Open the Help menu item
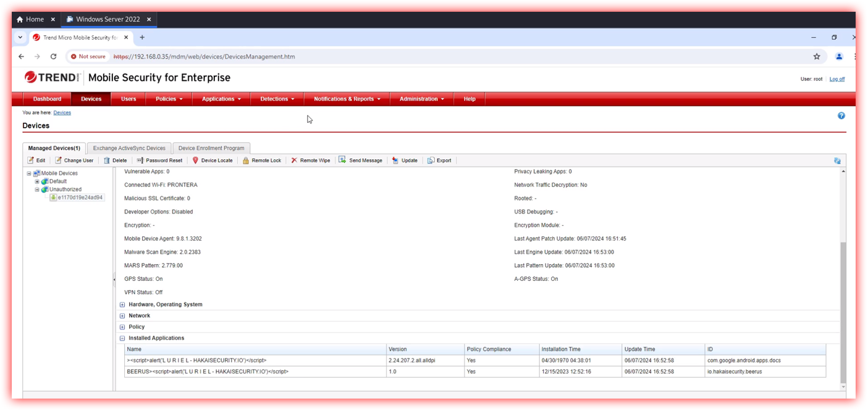 470,99
